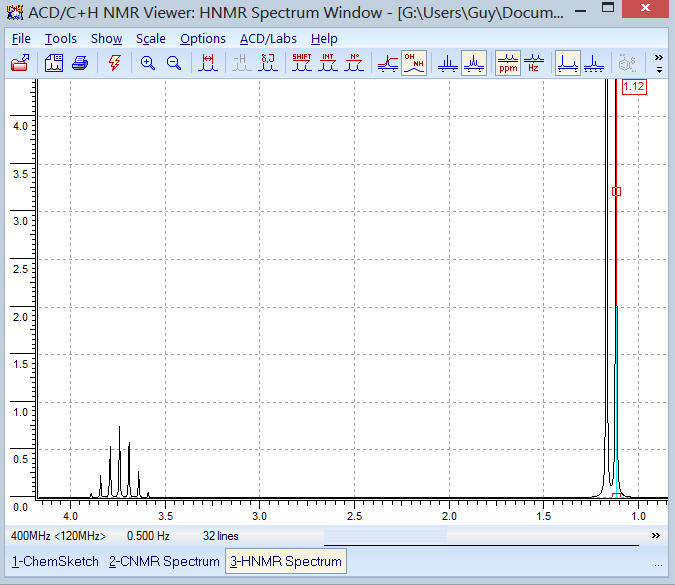Open the ACD/Labs menu
The width and height of the screenshot is (675, 585).
click(268, 39)
